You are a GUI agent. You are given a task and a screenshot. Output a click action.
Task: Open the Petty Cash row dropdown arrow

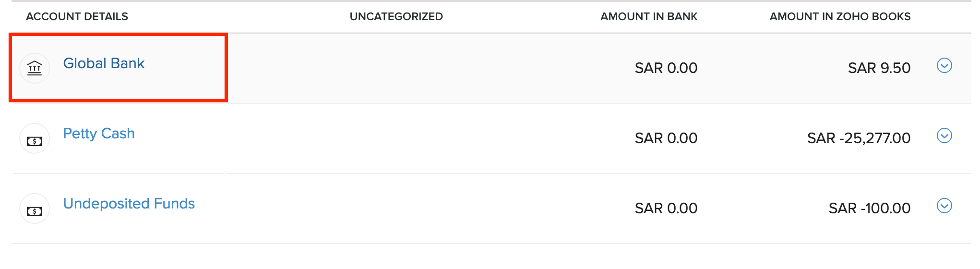pos(944,136)
